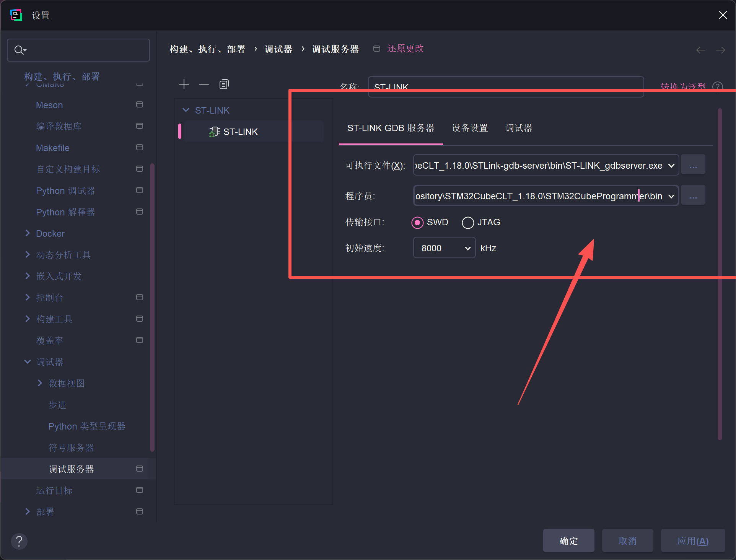The width and height of the screenshot is (736, 560).
Task: Expand the 数据视图 node
Action: [x=40, y=383]
